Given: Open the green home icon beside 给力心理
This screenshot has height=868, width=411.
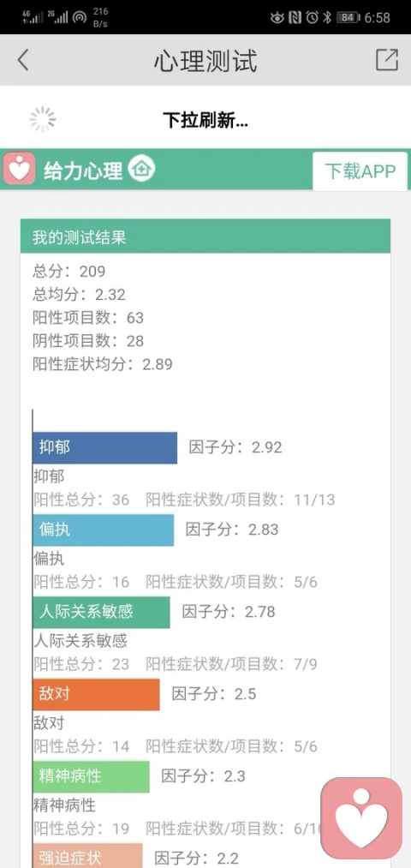Looking at the screenshot, I should coord(141,168).
